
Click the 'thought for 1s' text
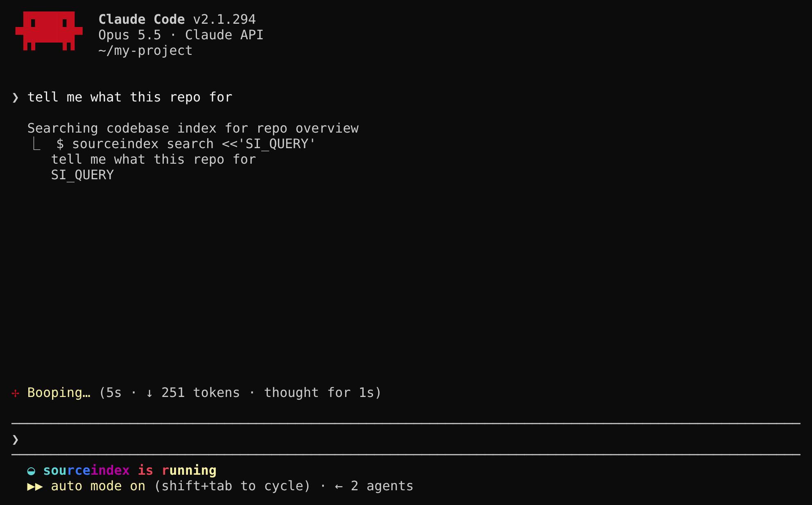click(319, 392)
